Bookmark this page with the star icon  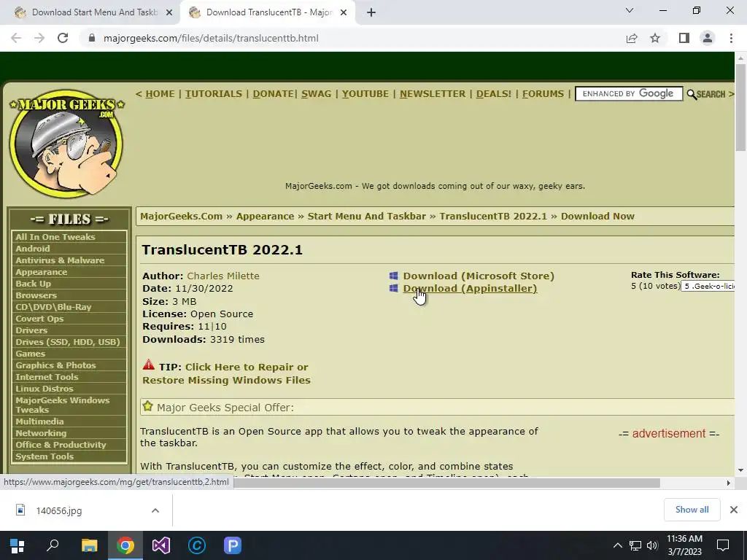click(x=655, y=38)
